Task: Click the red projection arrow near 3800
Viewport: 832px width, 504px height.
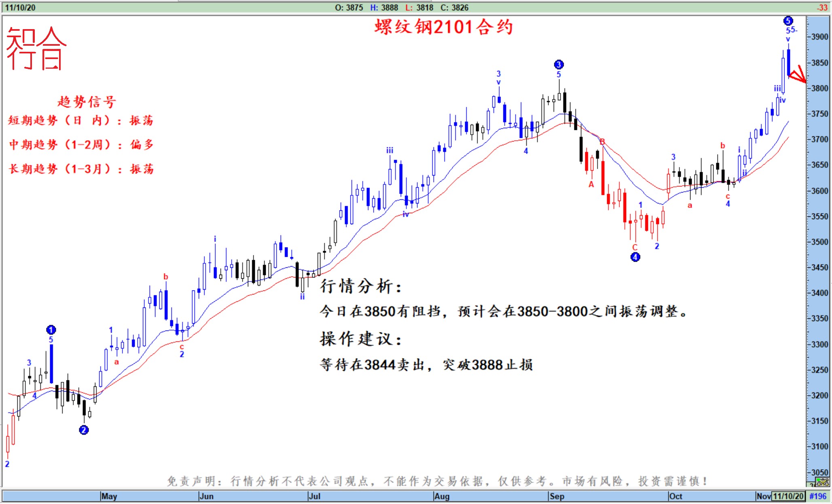Action: [798, 76]
